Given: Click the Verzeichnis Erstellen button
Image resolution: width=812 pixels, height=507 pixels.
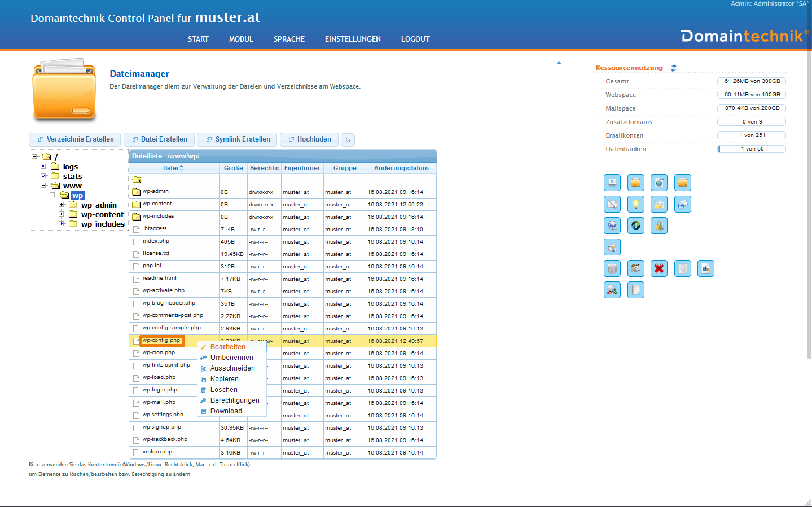Looking at the screenshot, I should (x=76, y=139).
